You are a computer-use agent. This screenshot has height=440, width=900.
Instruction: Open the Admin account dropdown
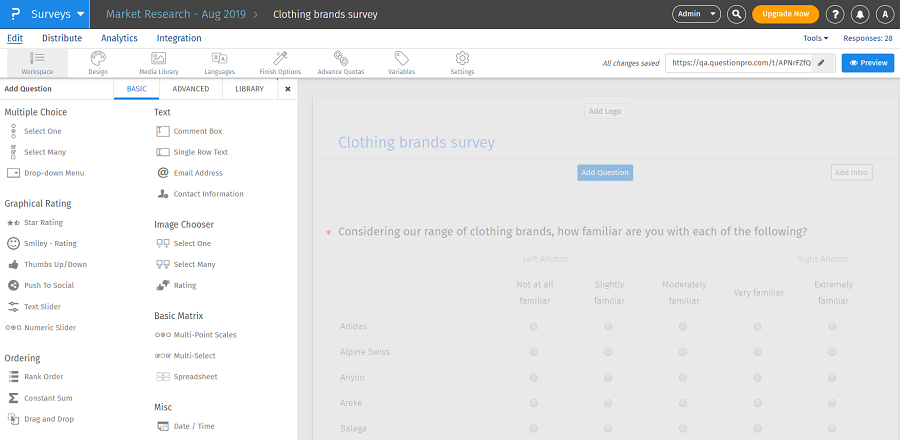pyautogui.click(x=696, y=14)
